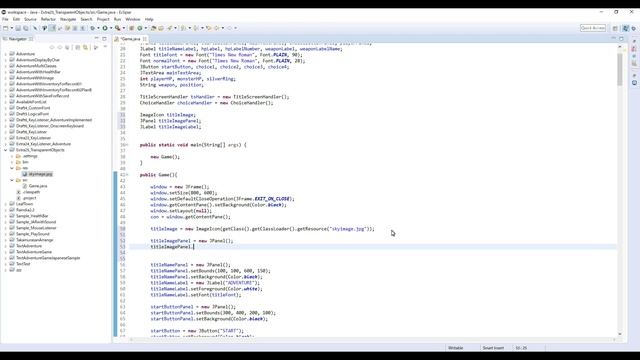
Task: Open the Source menu
Action: 30,19
